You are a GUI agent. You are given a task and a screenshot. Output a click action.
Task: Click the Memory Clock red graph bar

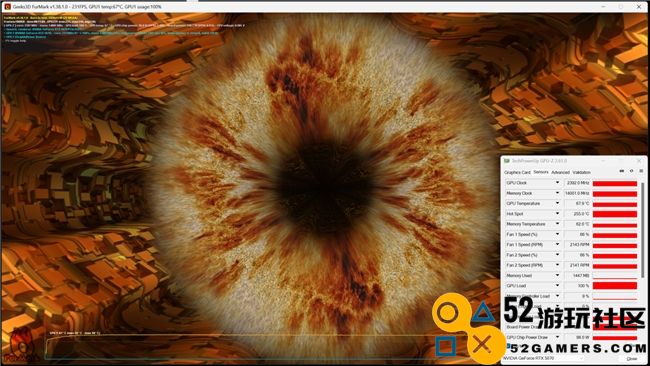coord(615,193)
